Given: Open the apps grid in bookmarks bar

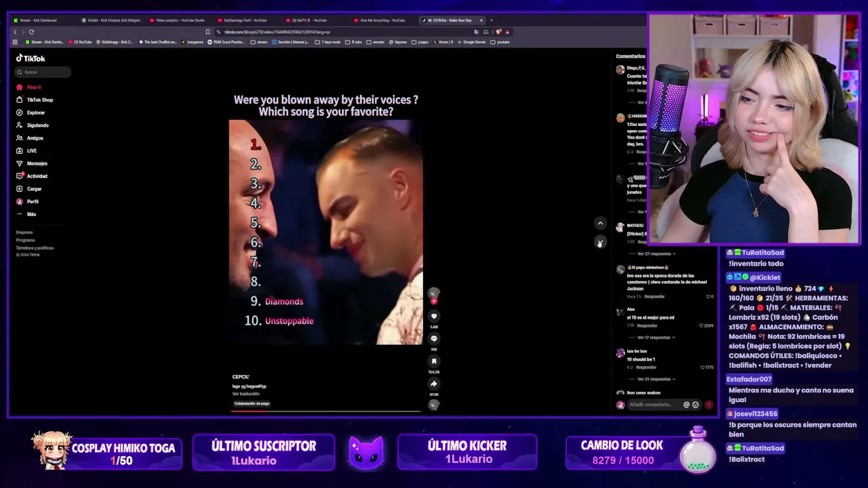Looking at the screenshot, I should tap(15, 42).
